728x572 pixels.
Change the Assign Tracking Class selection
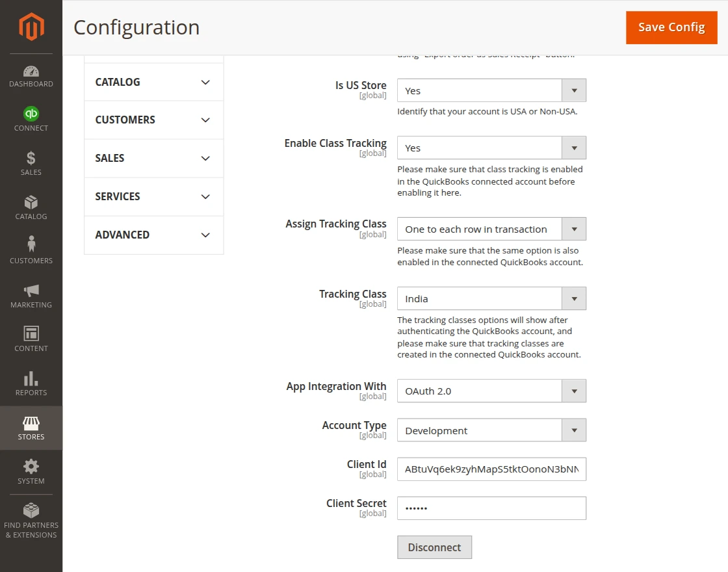click(x=573, y=229)
